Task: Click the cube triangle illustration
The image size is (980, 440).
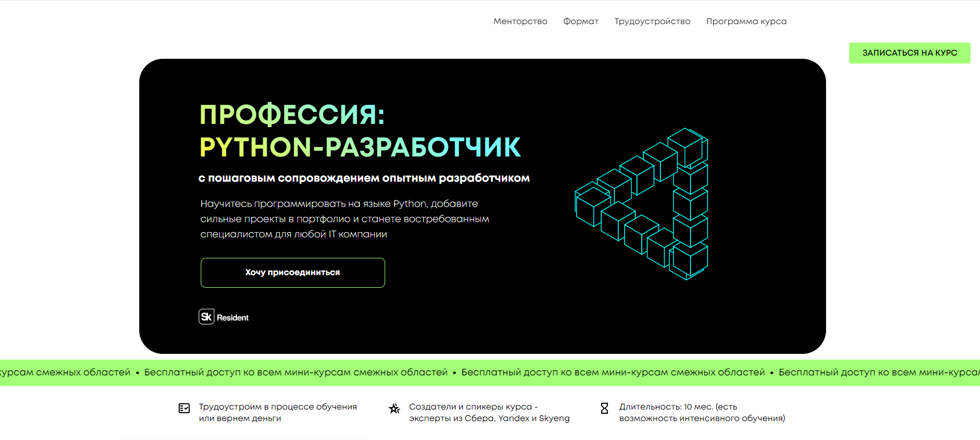Action: [642, 204]
